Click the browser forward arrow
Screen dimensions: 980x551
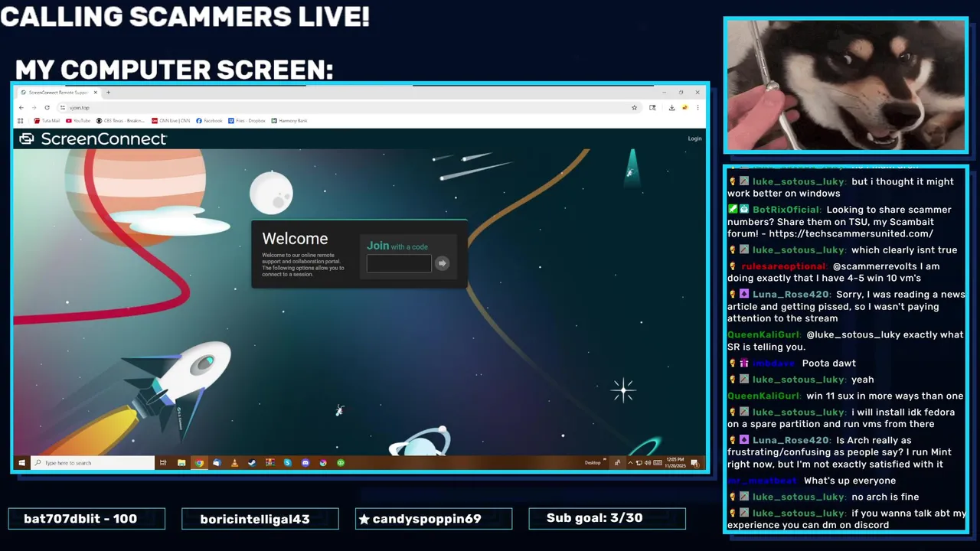coord(34,107)
